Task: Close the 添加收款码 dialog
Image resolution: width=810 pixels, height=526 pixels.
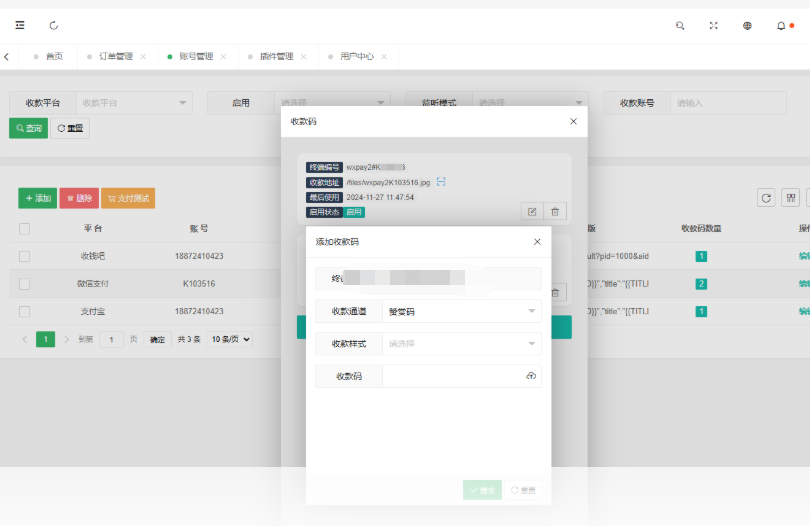Action: pos(537,241)
